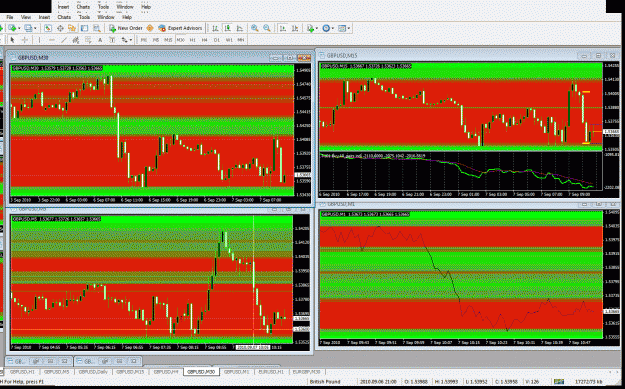Image resolution: width=625 pixels, height=389 pixels.
Task: Open Window menu in the File menu row
Action: point(106,17)
